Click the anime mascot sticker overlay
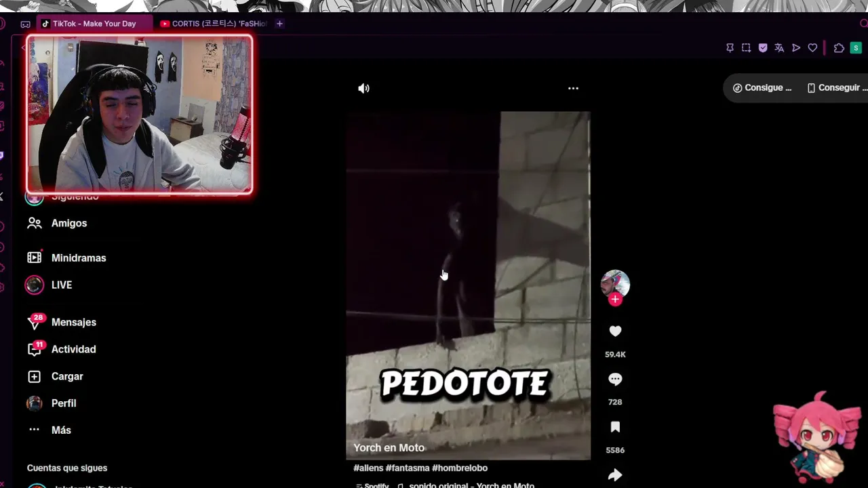868x488 pixels. point(817,437)
